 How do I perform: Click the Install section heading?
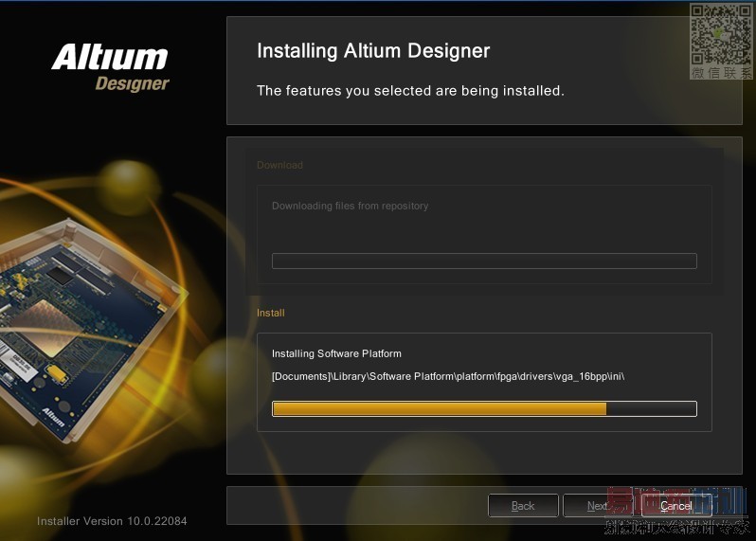[271, 313]
